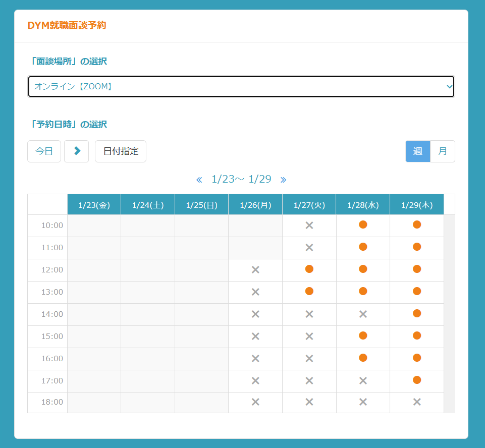Click the timetable vertical scrollbar track
Viewport: 485px width, 448px height.
click(449, 313)
